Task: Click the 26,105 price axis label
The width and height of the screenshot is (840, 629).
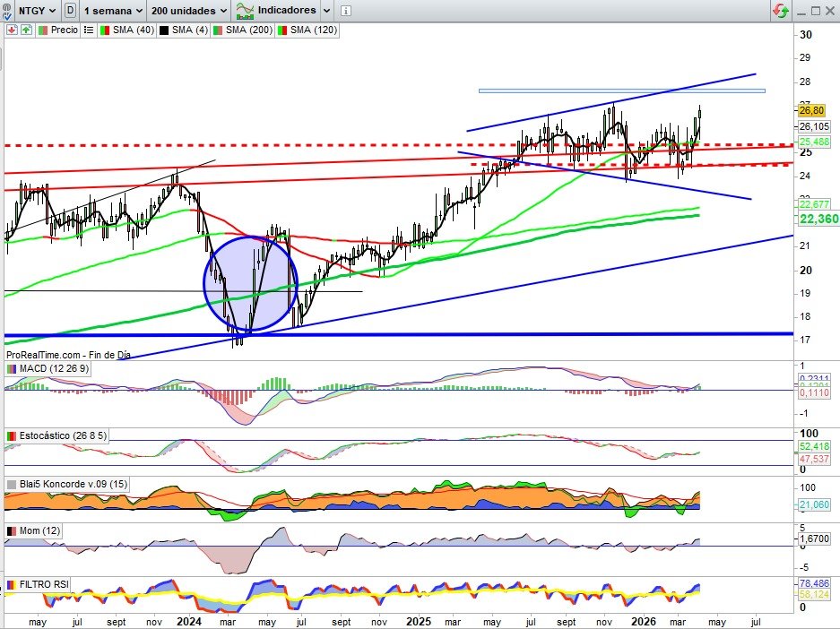Action: coord(814,126)
